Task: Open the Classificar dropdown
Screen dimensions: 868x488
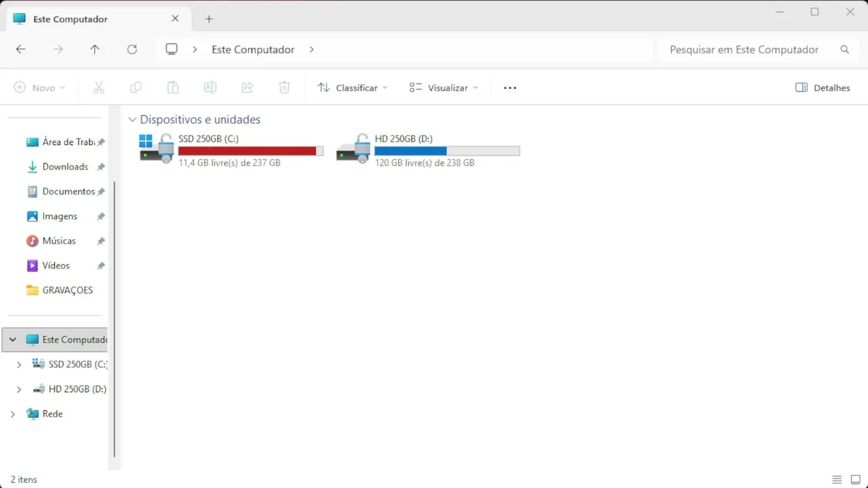Action: coord(353,87)
